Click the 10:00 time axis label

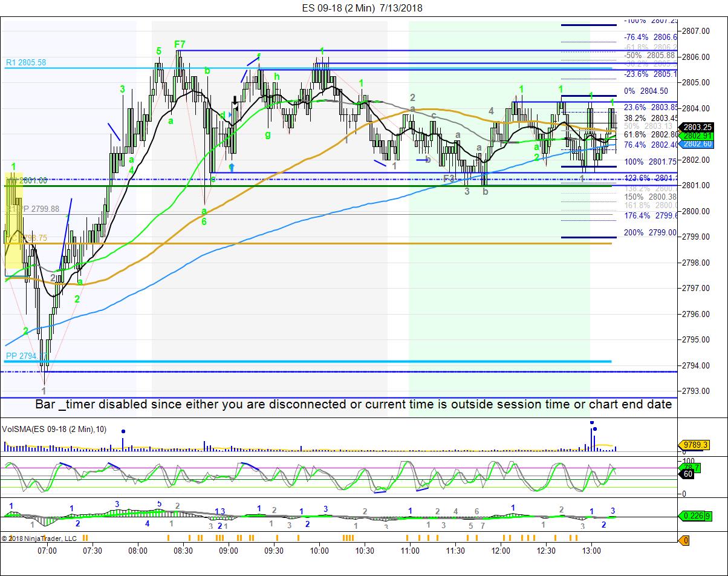(319, 550)
